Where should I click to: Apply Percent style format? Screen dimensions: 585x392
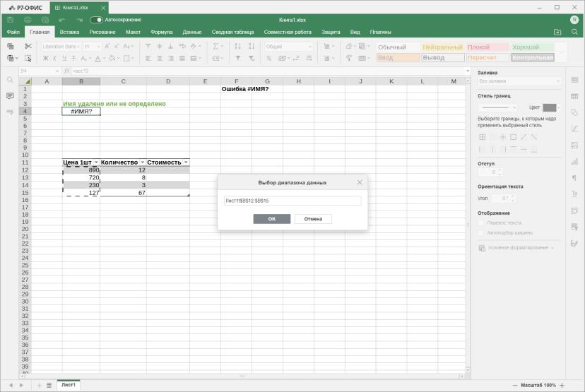(x=269, y=58)
